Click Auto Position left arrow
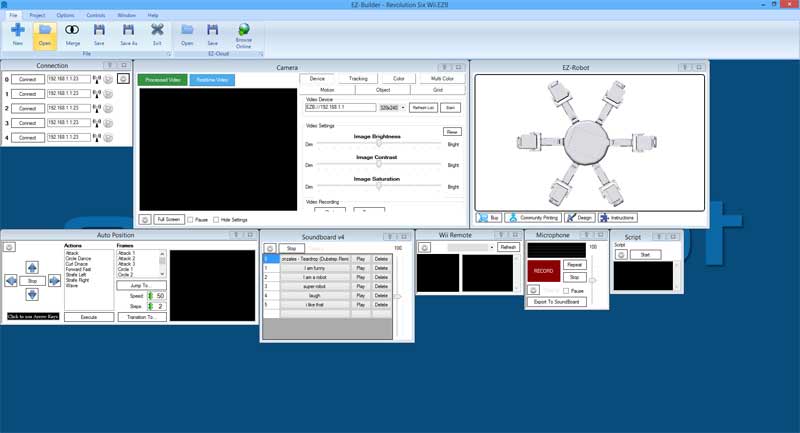This screenshot has height=433, width=800. pyautogui.click(x=11, y=281)
